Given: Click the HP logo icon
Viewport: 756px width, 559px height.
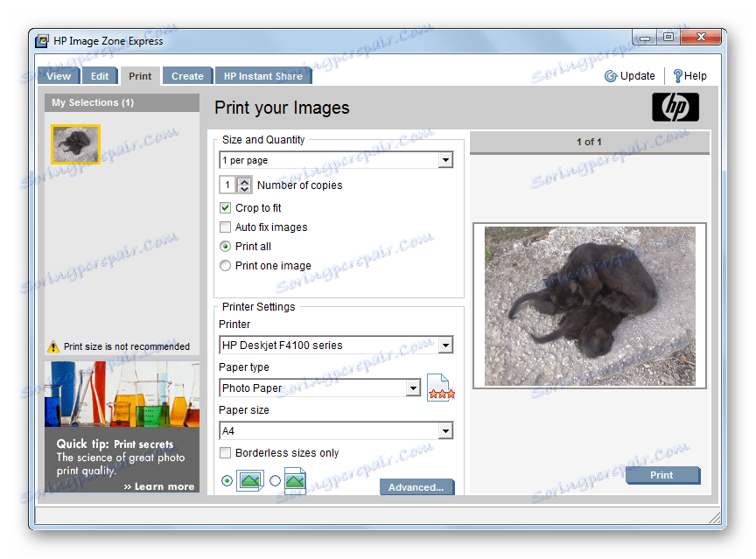Looking at the screenshot, I should (x=675, y=108).
